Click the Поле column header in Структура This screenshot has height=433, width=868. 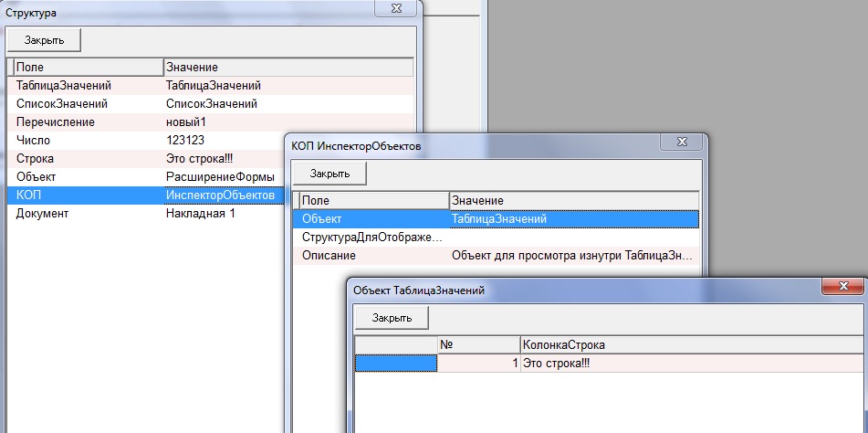(x=87, y=68)
